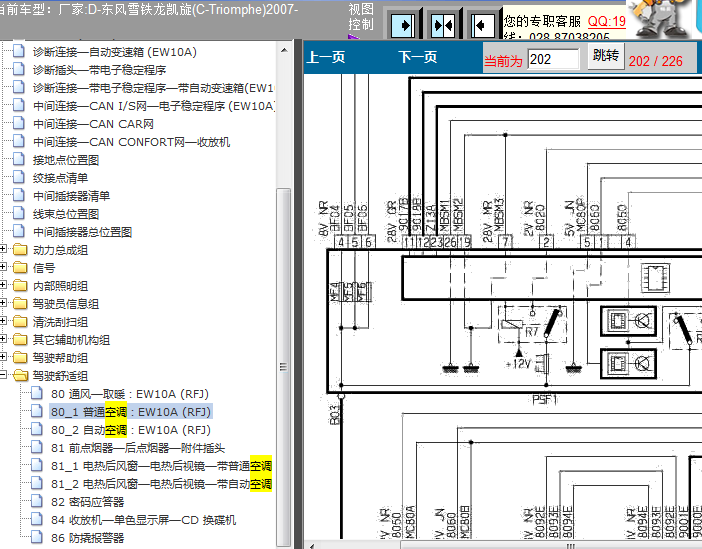Open the QQ customer service link
The width and height of the screenshot is (702, 549).
[607, 21]
